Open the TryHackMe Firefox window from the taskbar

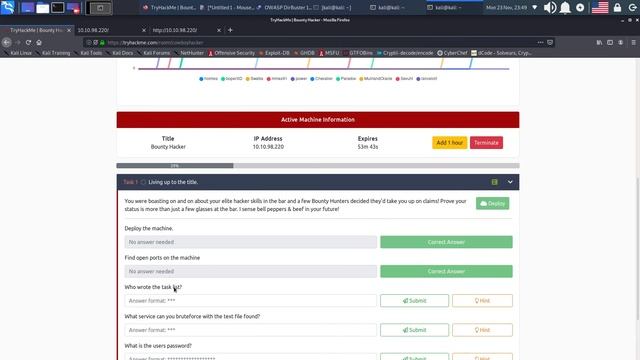[x=169, y=7]
